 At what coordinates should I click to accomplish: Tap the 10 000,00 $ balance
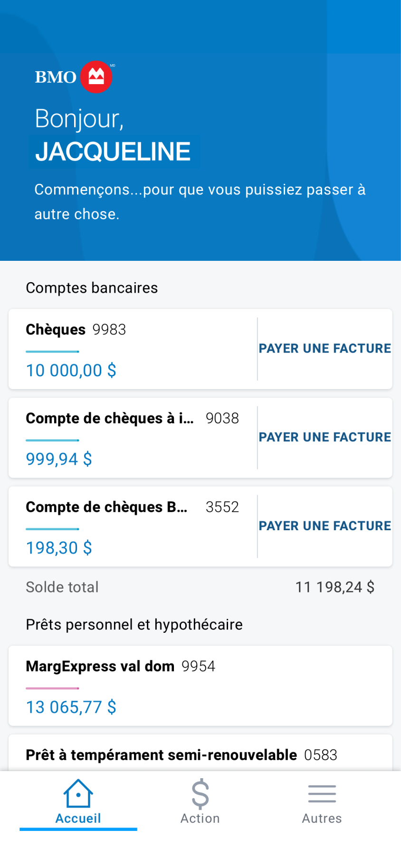[71, 371]
